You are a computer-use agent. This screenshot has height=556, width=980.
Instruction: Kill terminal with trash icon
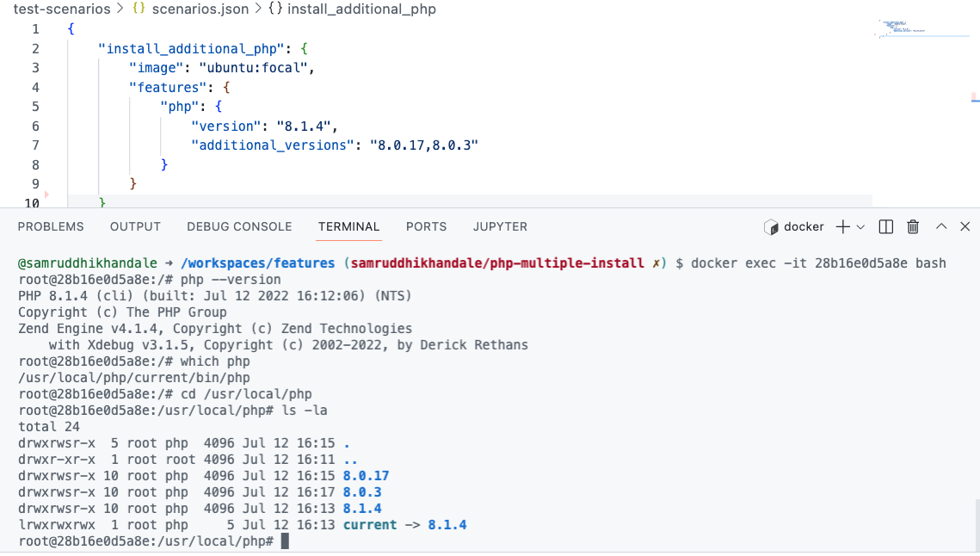pos(913,227)
